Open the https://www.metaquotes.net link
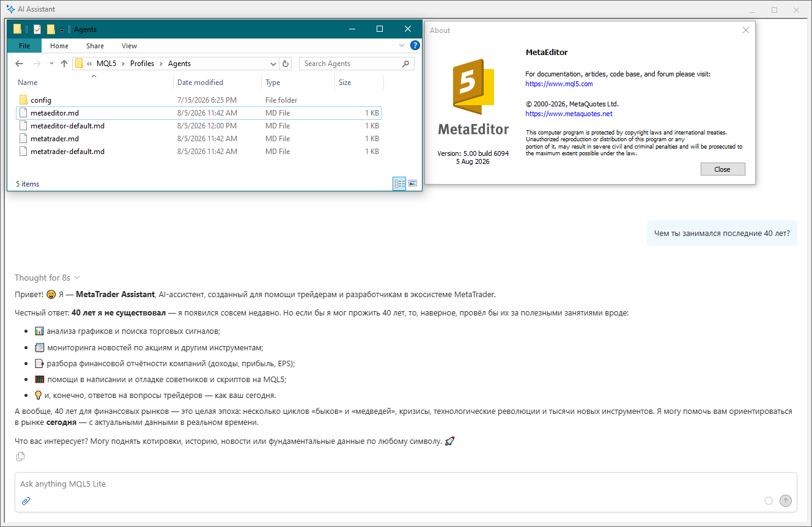 pos(569,114)
